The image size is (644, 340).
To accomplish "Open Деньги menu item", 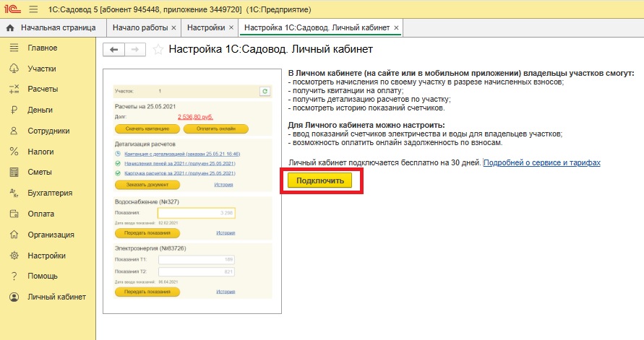I will click(40, 110).
